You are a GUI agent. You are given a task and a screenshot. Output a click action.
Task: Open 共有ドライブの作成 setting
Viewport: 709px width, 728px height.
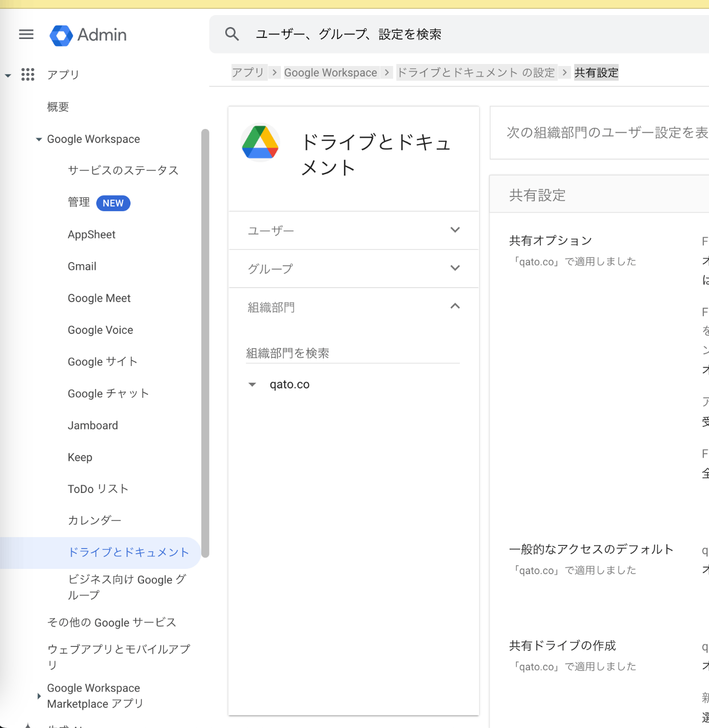coord(562,645)
